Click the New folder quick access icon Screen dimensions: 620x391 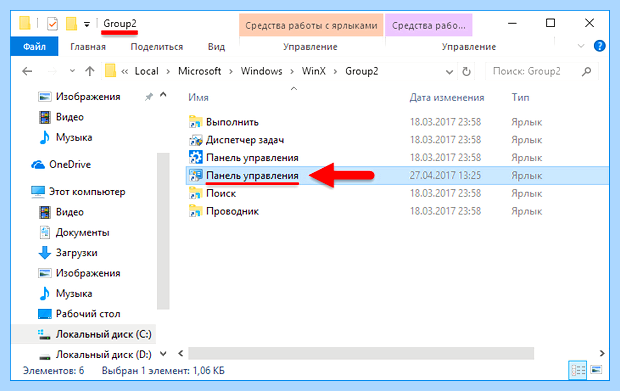(71, 24)
